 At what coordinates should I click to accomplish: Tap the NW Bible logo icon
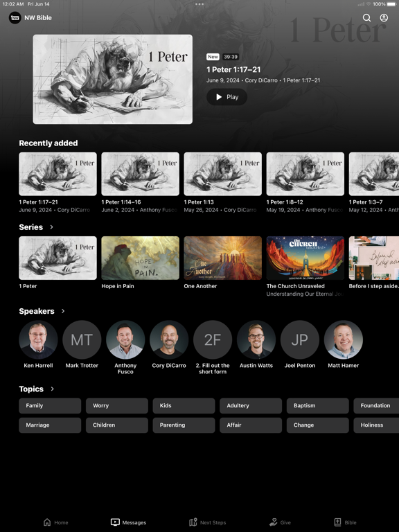pos(15,17)
